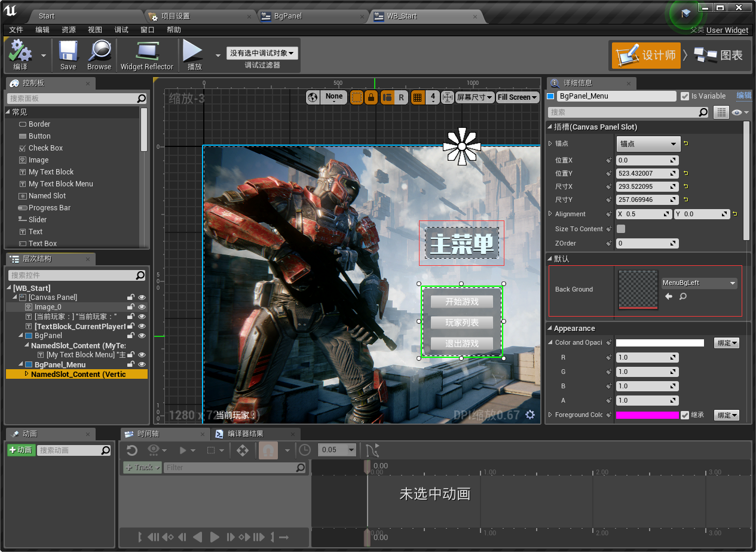Toggle visibility eye of My Text Block Menu row

point(142,355)
